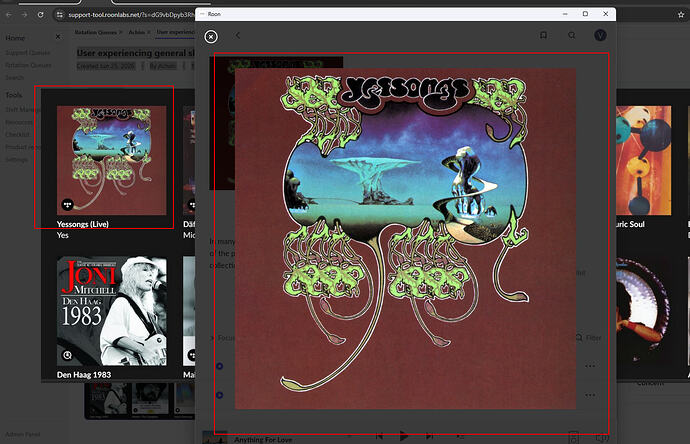690x444 pixels.
Task: Open the first track's three-dot menu
Action: tap(590, 366)
